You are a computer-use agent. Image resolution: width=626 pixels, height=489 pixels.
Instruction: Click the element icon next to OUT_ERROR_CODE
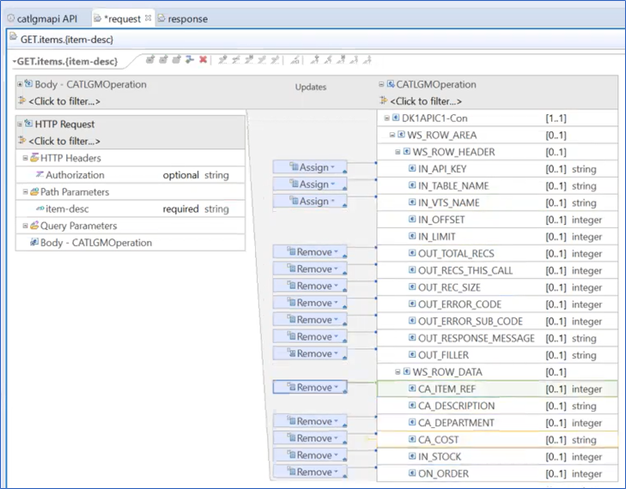(412, 304)
